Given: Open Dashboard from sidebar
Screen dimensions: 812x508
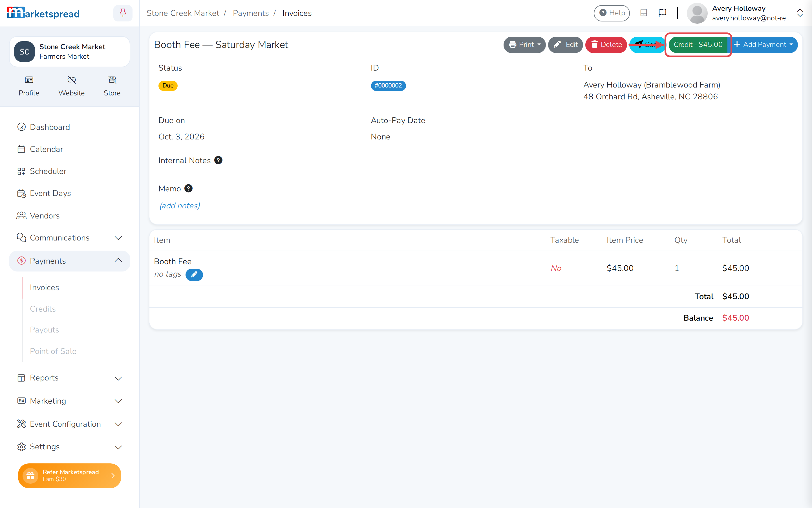Looking at the screenshot, I should click(x=69, y=127).
